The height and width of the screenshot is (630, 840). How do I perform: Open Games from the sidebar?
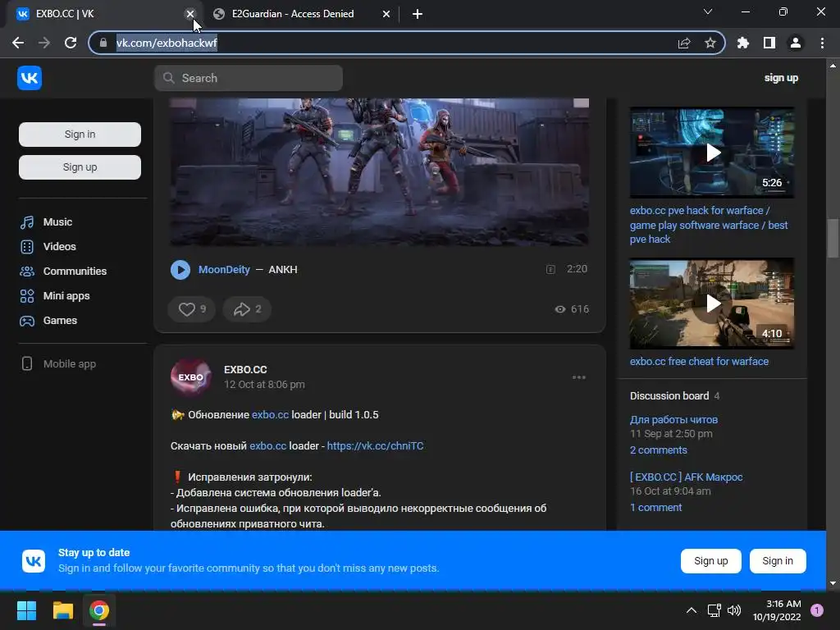(60, 321)
